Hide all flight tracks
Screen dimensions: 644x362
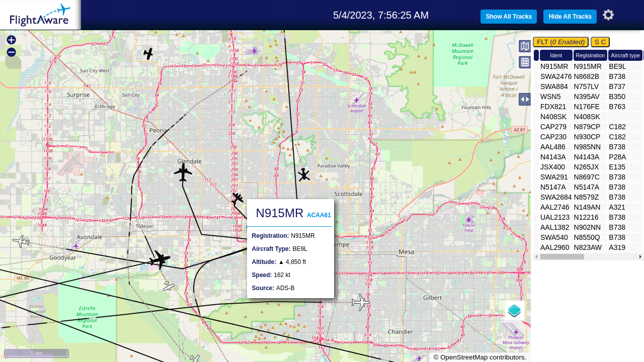tap(570, 17)
